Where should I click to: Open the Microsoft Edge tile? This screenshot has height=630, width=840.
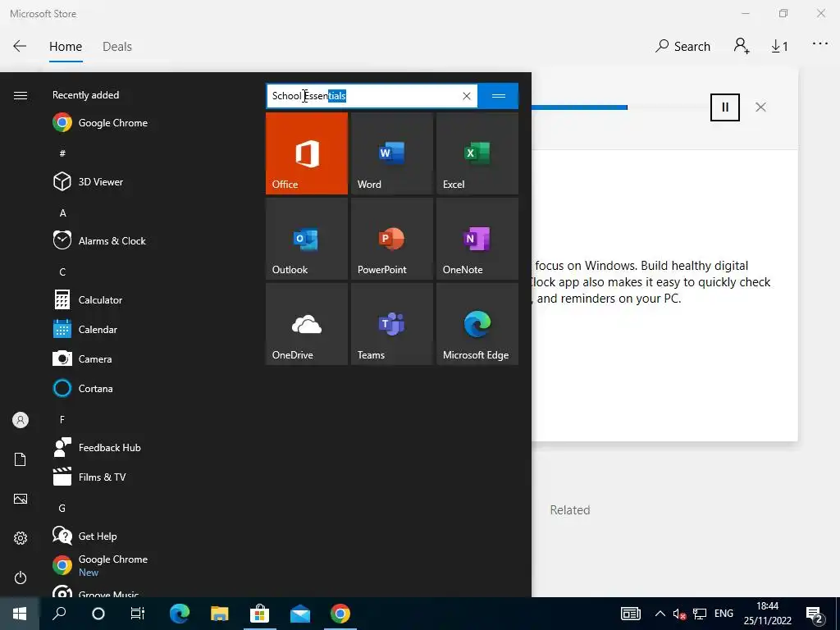pos(477,324)
